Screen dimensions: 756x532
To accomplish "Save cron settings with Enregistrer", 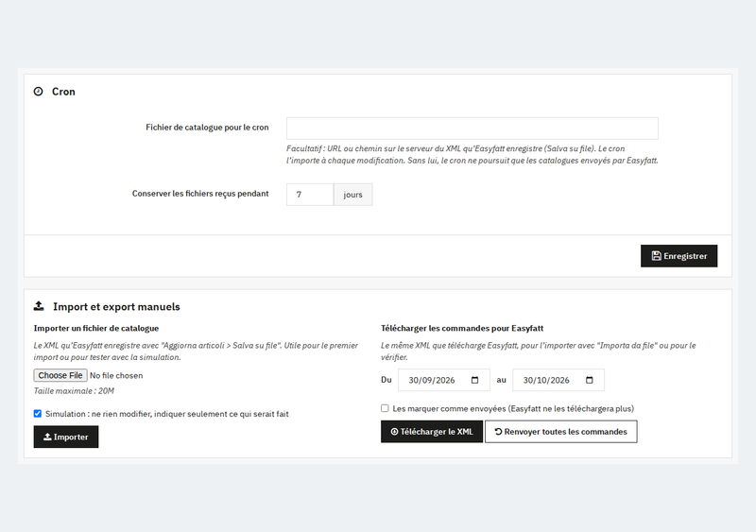I will pos(679,256).
